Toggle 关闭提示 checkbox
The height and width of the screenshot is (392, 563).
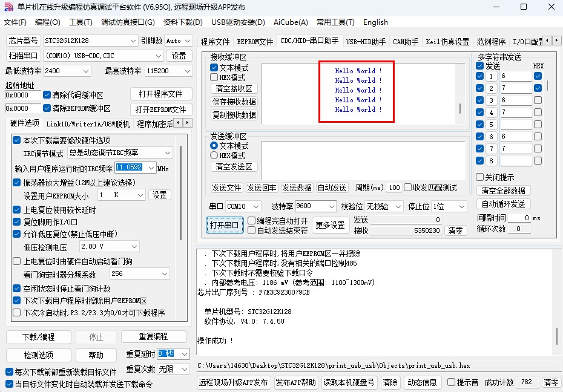pos(479,177)
